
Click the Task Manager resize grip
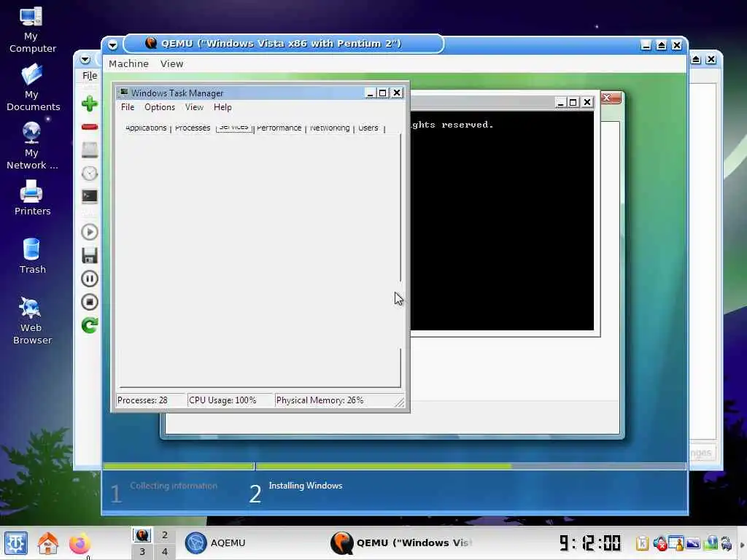tap(399, 402)
